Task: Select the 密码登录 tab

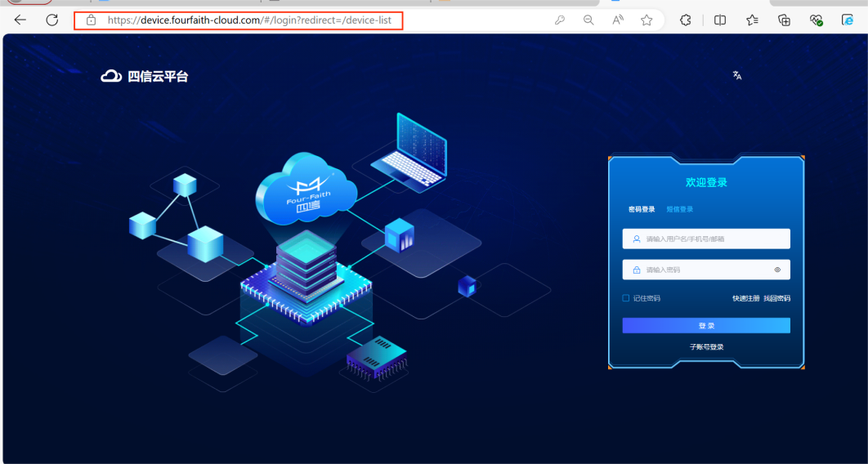Action: coord(642,209)
